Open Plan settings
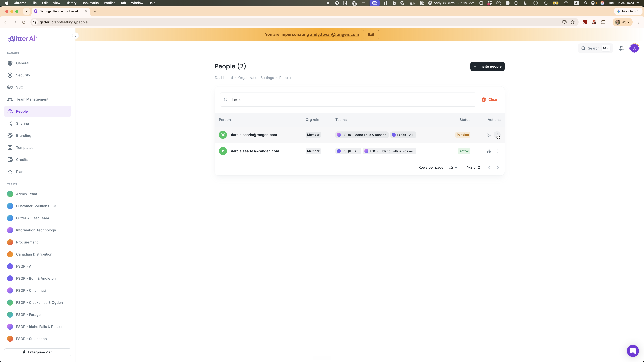This screenshot has width=644, height=362. coord(37,172)
